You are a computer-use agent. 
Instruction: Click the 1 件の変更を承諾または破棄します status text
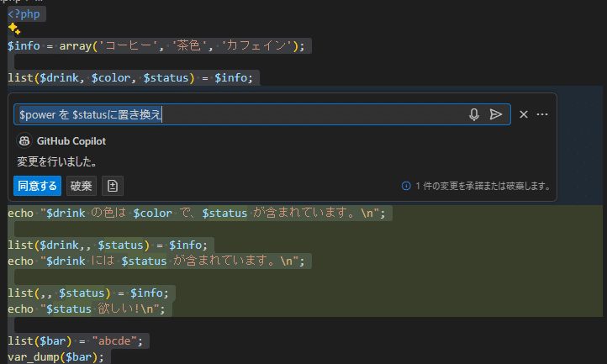(x=483, y=186)
